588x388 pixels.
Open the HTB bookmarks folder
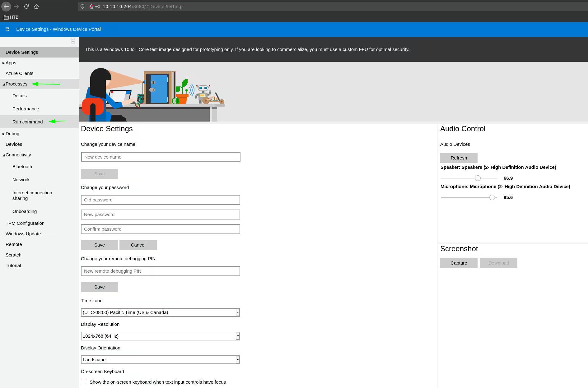point(11,17)
